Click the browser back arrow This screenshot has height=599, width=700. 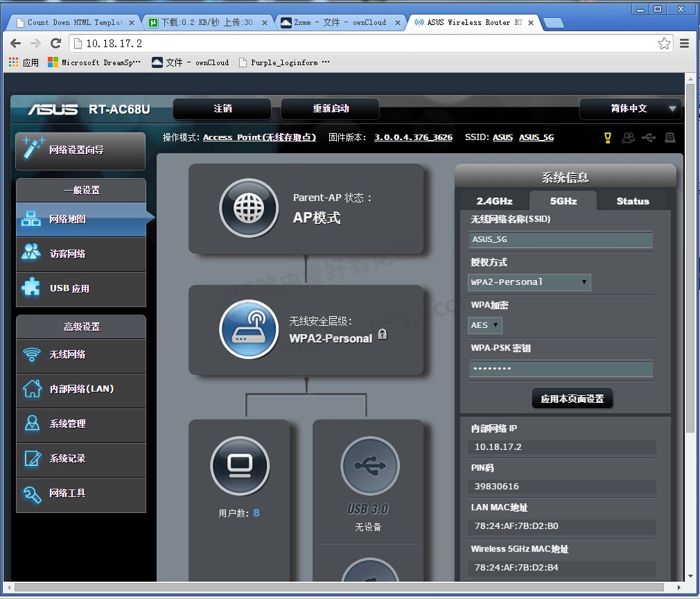tap(16, 43)
